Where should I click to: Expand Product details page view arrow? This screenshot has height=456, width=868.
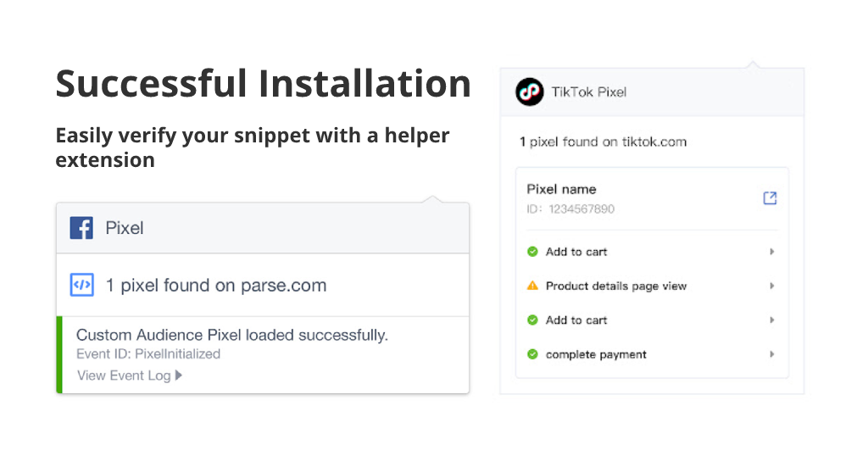pyautogui.click(x=771, y=286)
